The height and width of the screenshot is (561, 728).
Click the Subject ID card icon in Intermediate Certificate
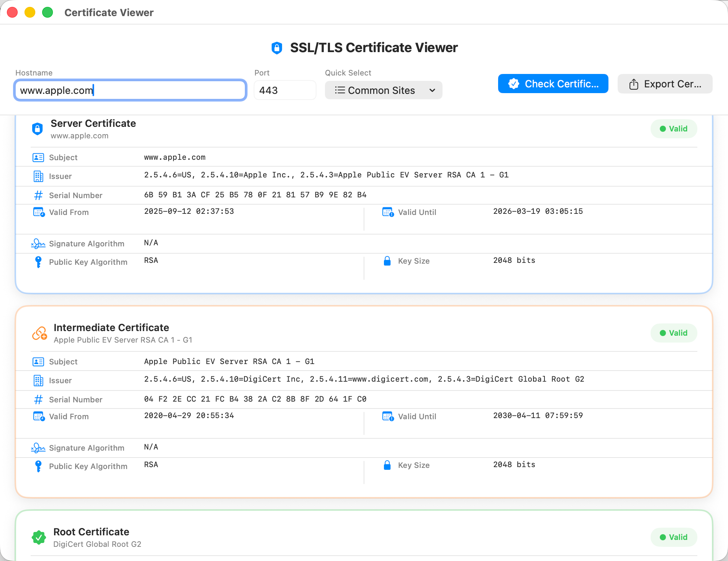38,361
